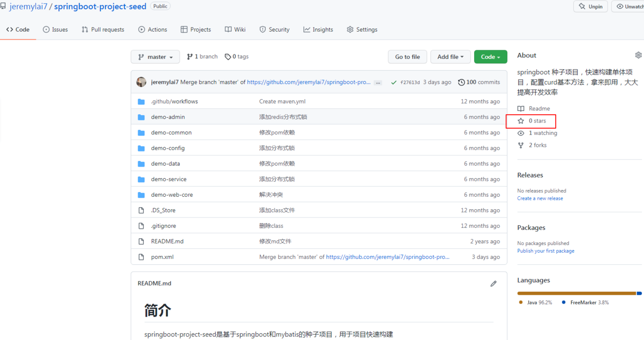Image resolution: width=644 pixels, height=340 pixels.
Task: Click the folder icon for demo-service
Action: pos(141,179)
